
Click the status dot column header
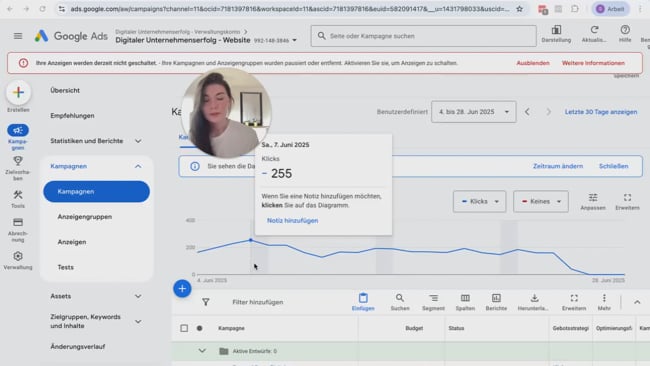(x=199, y=328)
